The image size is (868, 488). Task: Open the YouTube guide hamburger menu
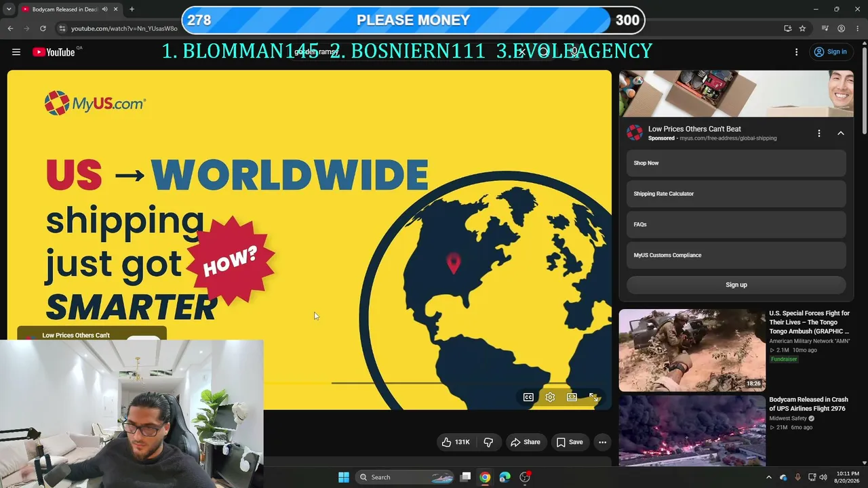tap(16, 52)
